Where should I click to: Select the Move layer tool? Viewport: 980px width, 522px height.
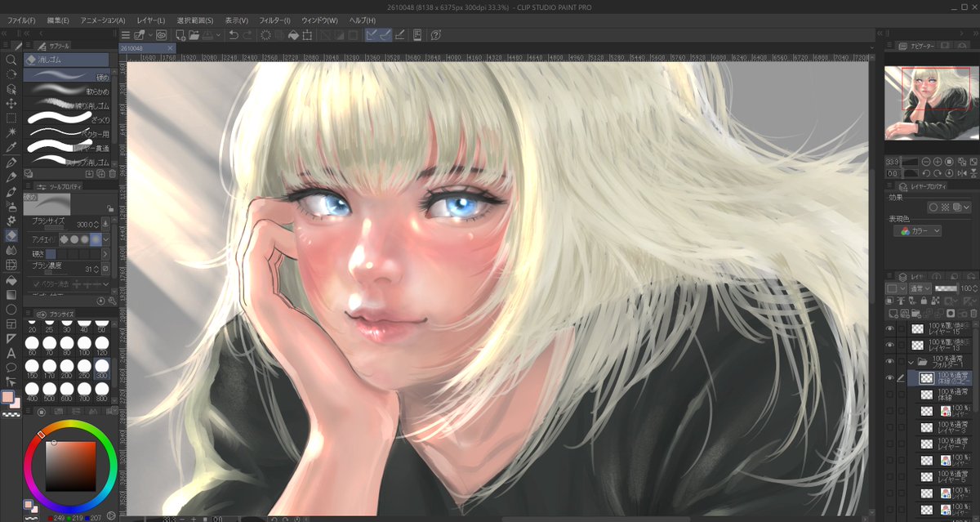pyautogui.click(x=11, y=104)
